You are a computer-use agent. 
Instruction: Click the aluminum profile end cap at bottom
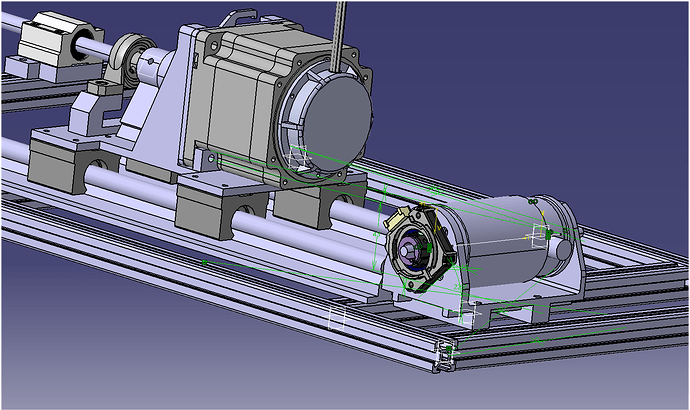[x=444, y=357]
